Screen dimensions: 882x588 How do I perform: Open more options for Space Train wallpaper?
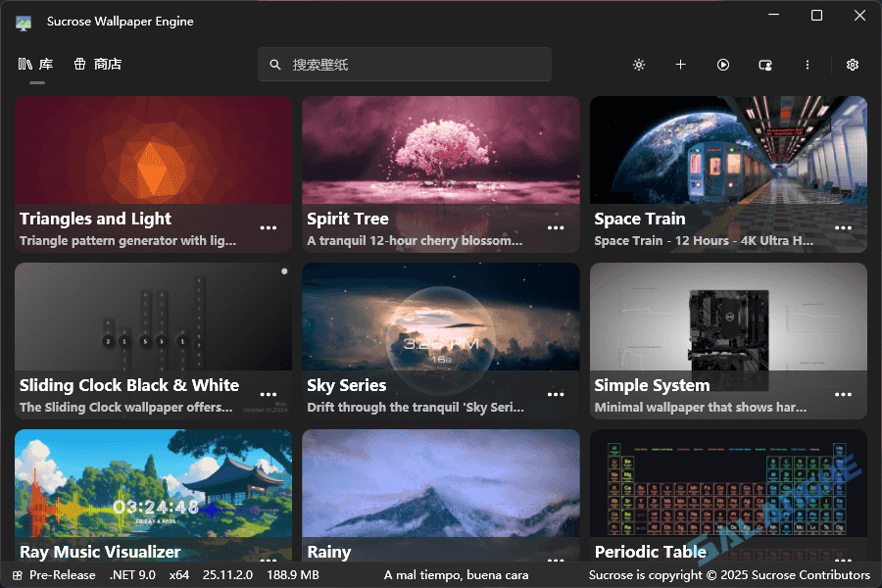pyautogui.click(x=843, y=227)
